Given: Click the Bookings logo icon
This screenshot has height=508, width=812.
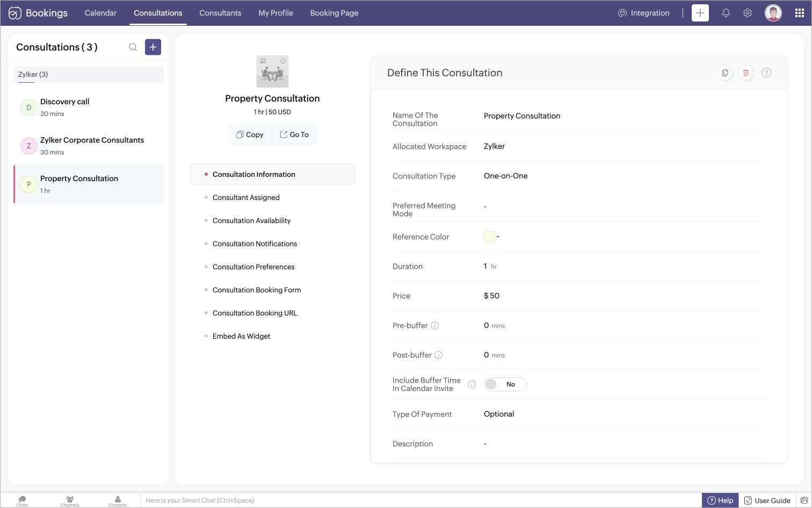Looking at the screenshot, I should coord(15,13).
